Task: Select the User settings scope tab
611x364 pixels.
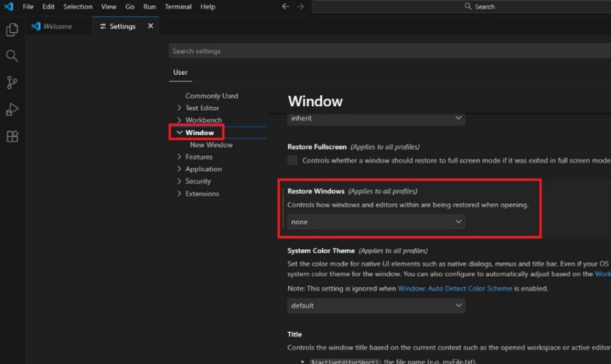Action: (180, 72)
